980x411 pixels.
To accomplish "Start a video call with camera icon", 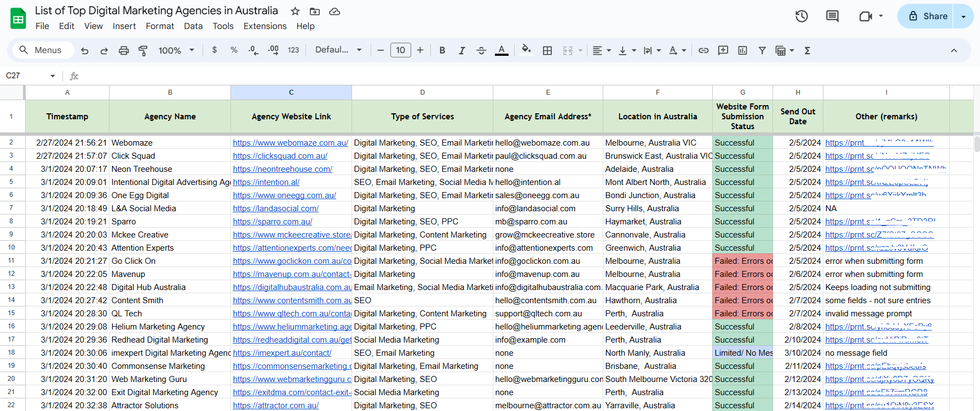I will click(x=866, y=16).
